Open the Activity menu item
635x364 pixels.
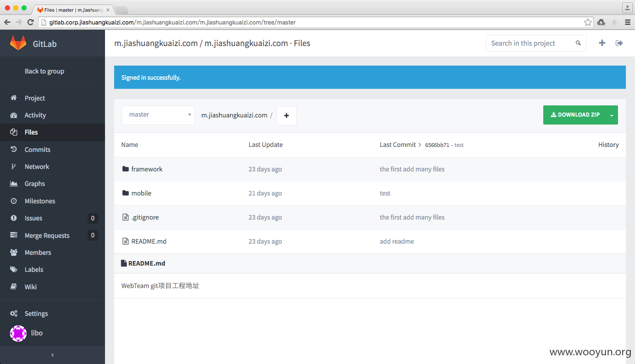coord(35,115)
